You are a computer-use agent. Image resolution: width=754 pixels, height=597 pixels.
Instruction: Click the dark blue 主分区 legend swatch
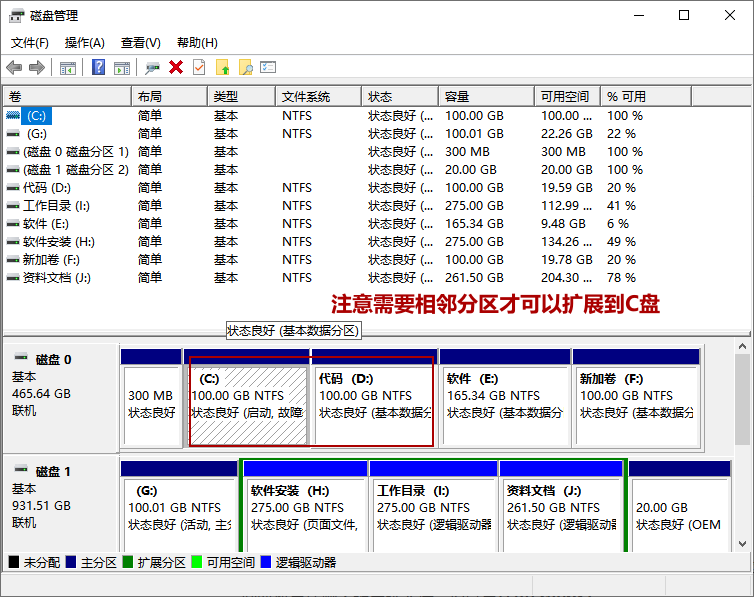(x=71, y=562)
